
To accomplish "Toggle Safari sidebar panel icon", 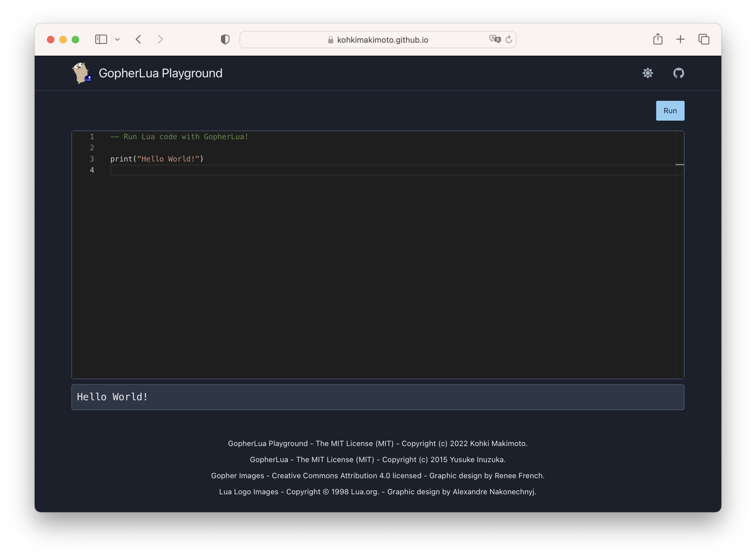I will click(101, 40).
